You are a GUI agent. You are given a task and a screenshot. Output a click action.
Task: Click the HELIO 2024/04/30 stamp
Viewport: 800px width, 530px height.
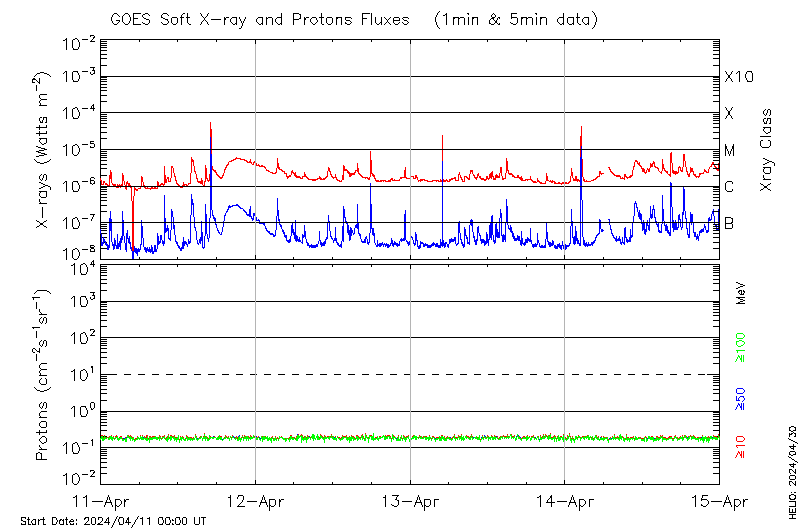[791, 479]
